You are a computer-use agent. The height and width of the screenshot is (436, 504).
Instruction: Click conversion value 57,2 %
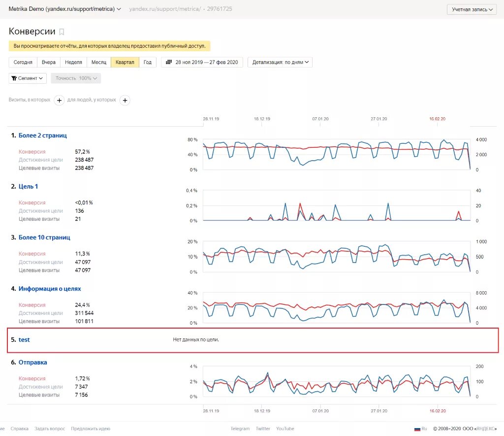tap(82, 152)
